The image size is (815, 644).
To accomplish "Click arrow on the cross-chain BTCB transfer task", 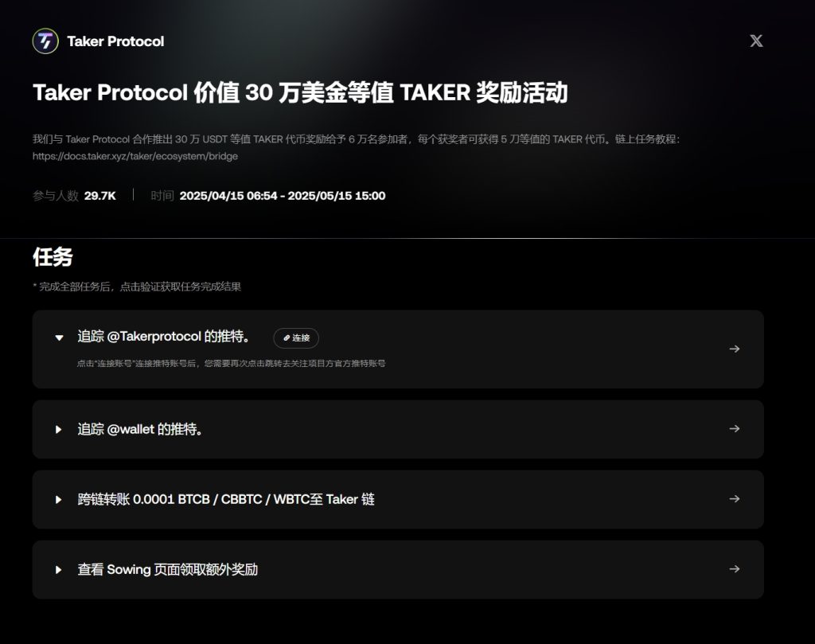I will 735,499.
